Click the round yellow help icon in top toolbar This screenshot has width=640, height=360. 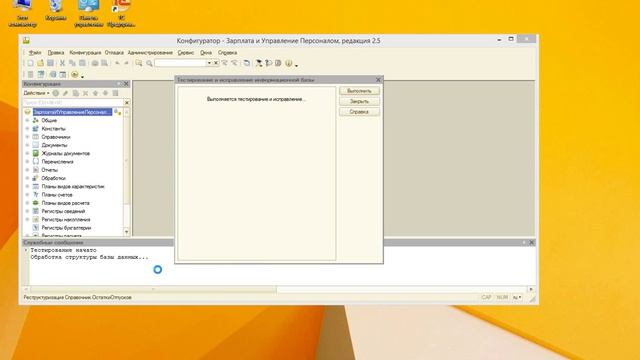point(289,63)
